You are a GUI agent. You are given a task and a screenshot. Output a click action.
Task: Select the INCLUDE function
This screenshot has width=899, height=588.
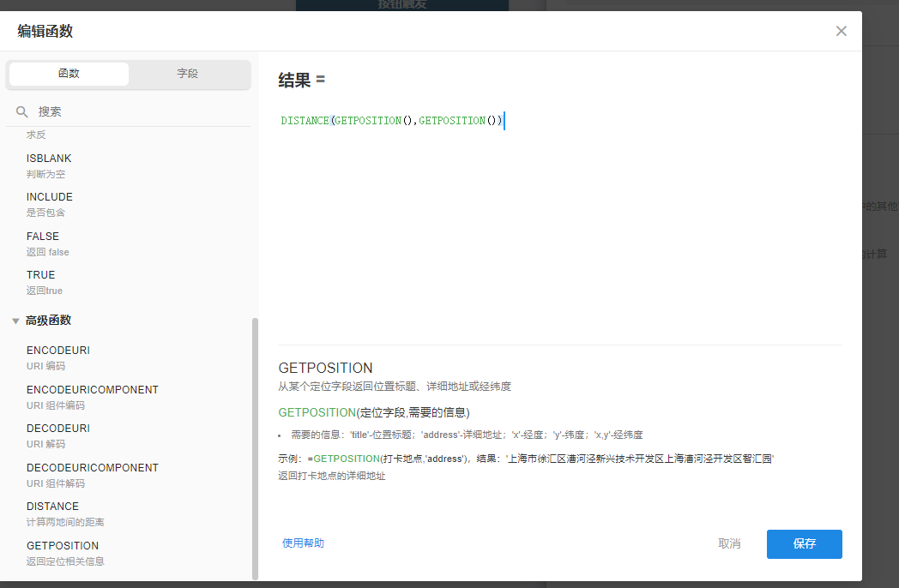coord(49,197)
